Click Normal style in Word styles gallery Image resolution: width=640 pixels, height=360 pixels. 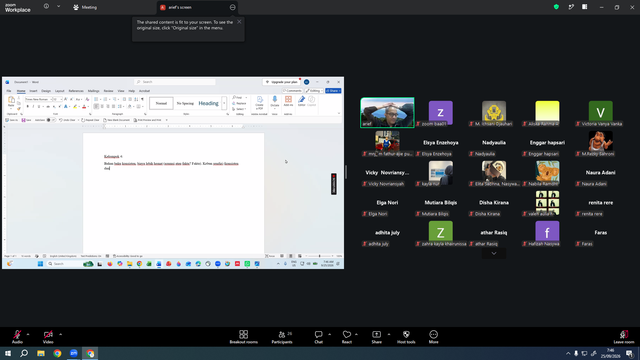point(161,103)
